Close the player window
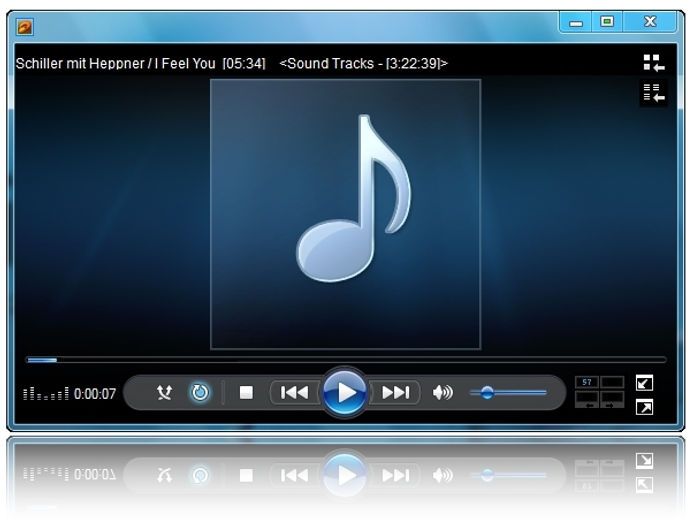The height and width of the screenshot is (518, 690). 650,22
